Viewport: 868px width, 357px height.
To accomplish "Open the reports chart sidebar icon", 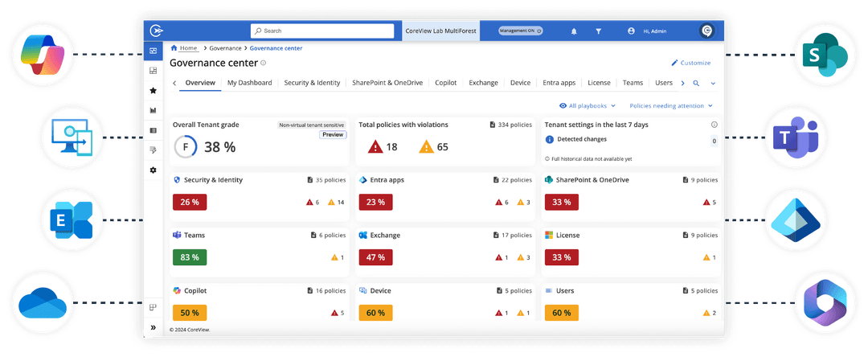I will [154, 110].
